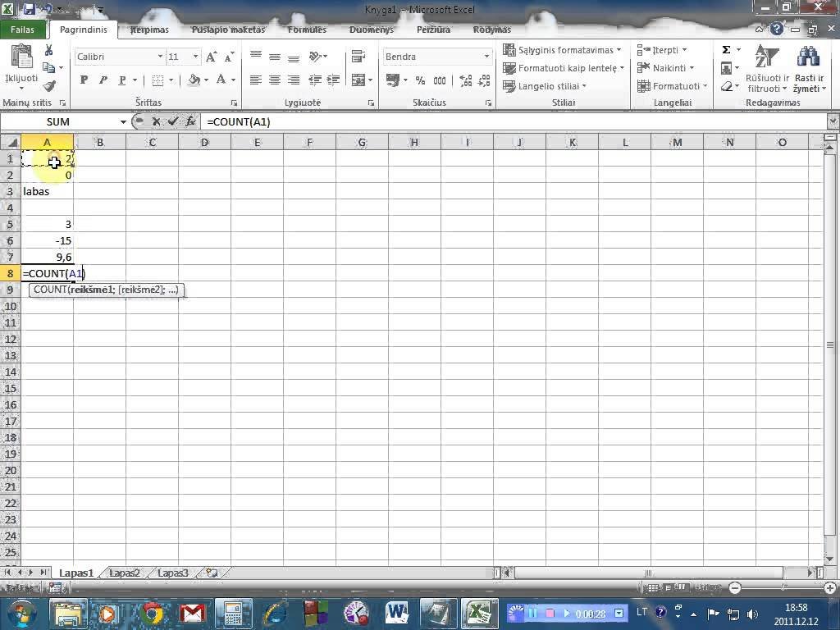
Task: Switch to sheet Lapas2
Action: pyautogui.click(x=125, y=573)
